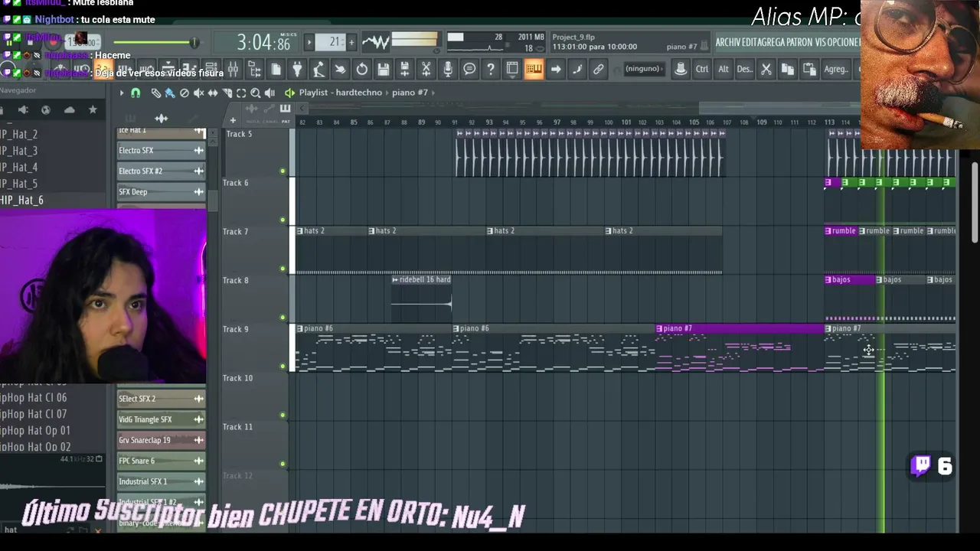Toggle the highlighted orange piano button in toolbar
Image resolution: width=980 pixels, height=551 pixels.
coord(534,70)
